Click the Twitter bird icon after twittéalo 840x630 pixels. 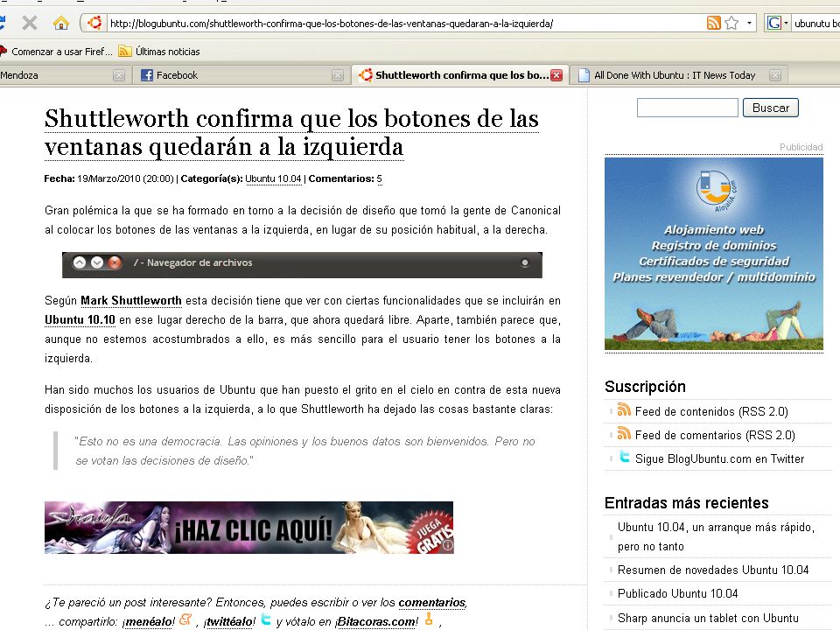266,619
